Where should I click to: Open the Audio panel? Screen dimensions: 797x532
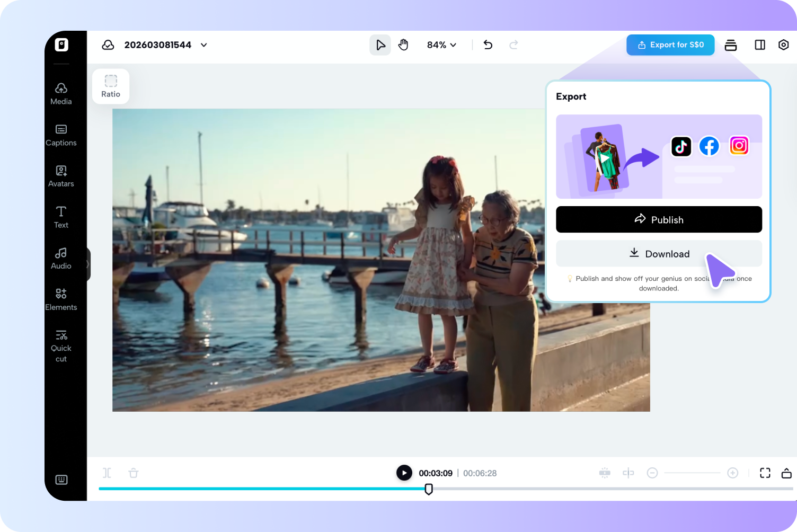(60, 258)
